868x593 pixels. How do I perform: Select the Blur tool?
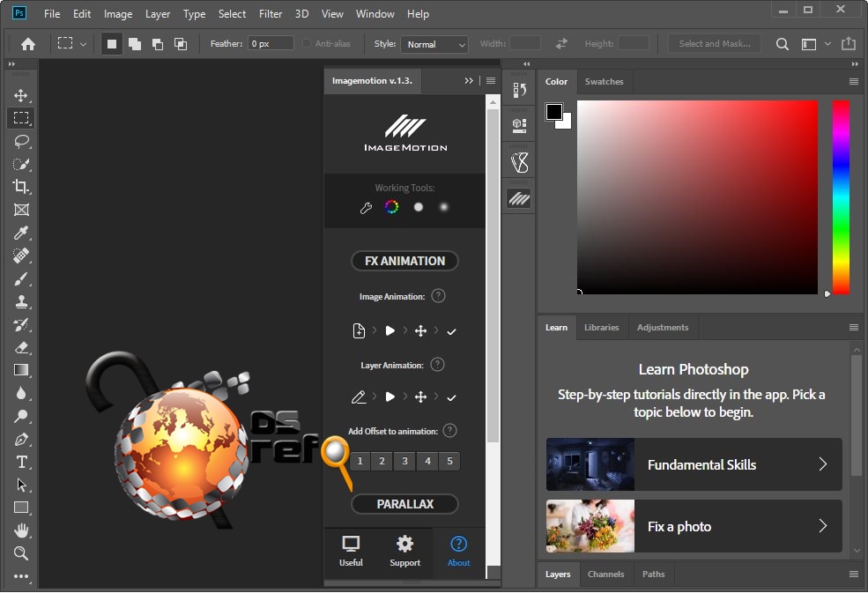pyautogui.click(x=21, y=393)
